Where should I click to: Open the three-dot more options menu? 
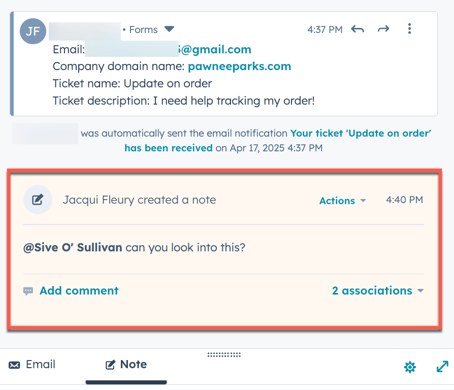[x=409, y=29]
